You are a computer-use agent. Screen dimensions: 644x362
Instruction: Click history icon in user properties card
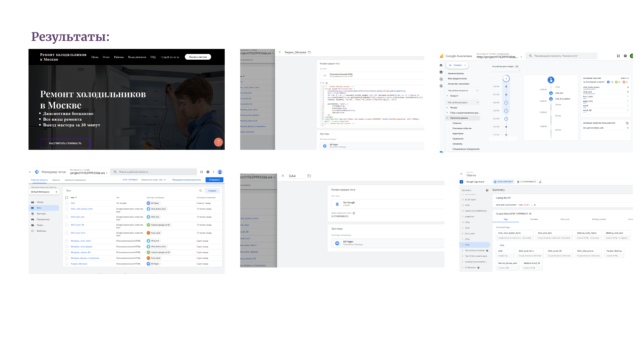pyautogui.click(x=627, y=123)
